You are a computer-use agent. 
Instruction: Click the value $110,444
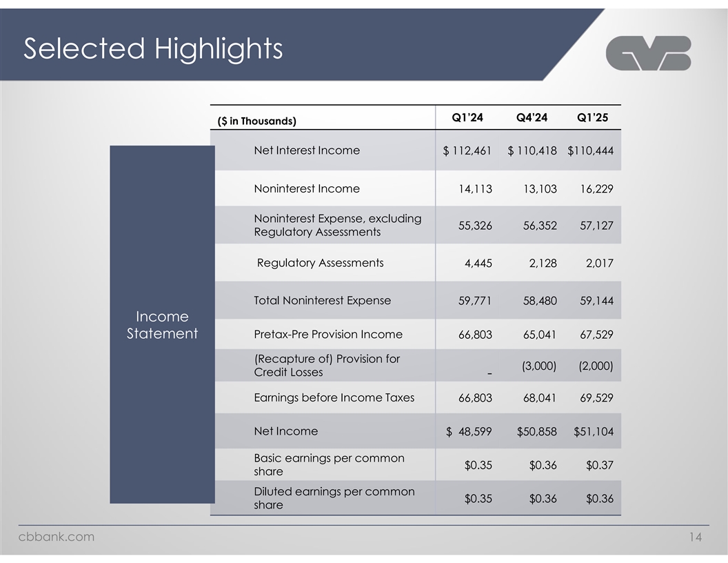[x=591, y=151]
